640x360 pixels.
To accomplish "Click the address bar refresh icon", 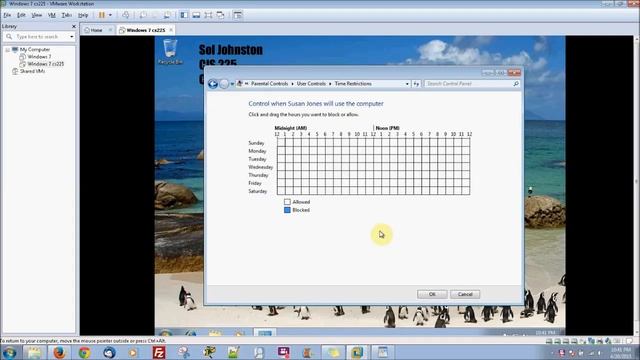I will coord(416,84).
